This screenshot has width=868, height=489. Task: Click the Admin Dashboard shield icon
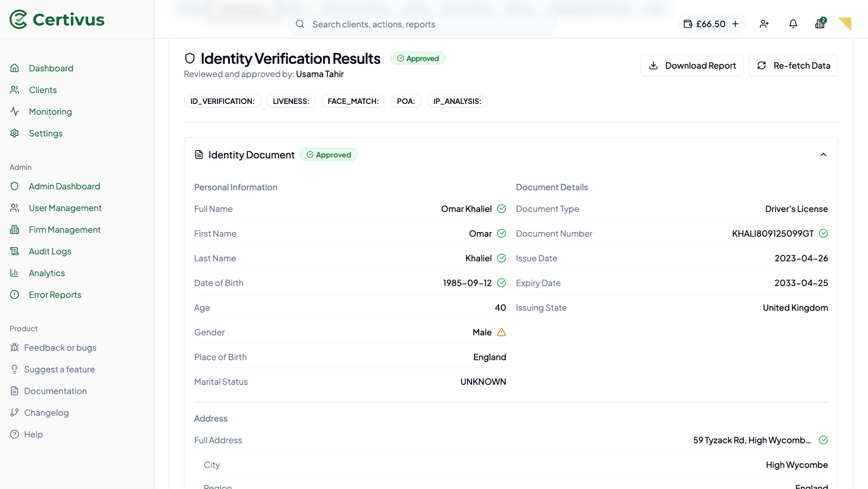(x=14, y=186)
